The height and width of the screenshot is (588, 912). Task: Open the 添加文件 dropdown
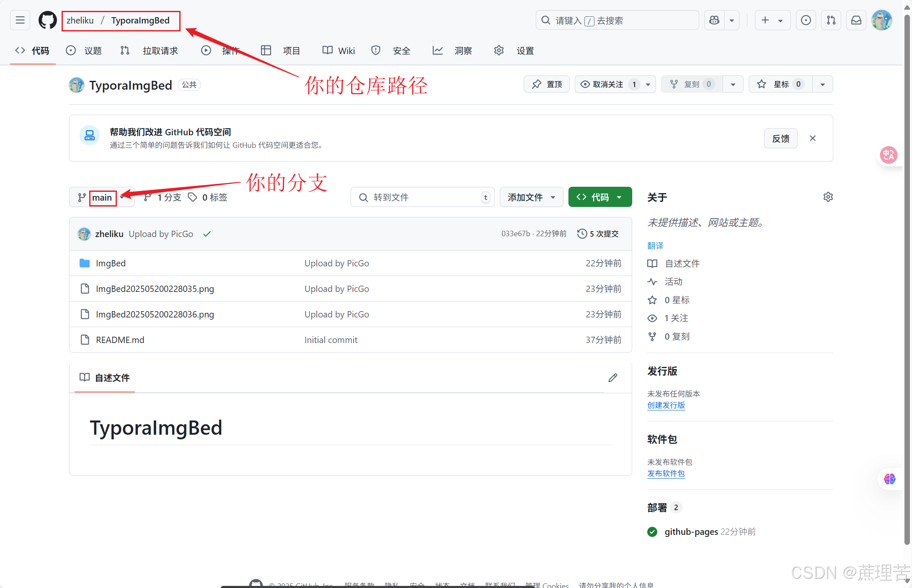click(x=531, y=197)
